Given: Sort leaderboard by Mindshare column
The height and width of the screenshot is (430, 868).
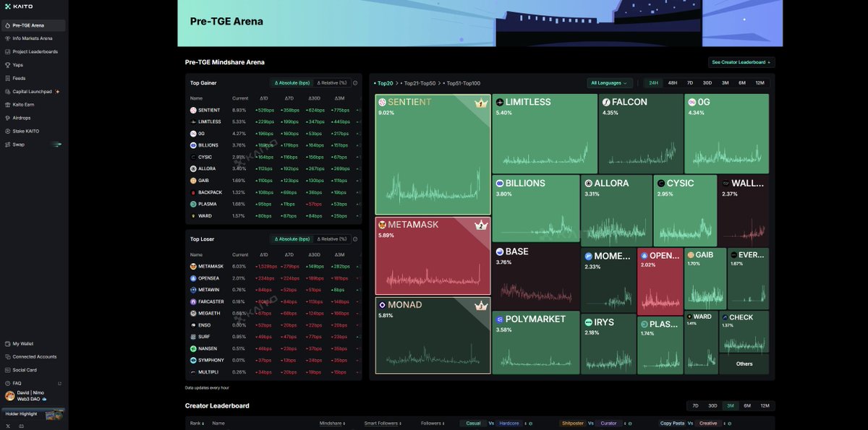Looking at the screenshot, I should [x=331, y=423].
